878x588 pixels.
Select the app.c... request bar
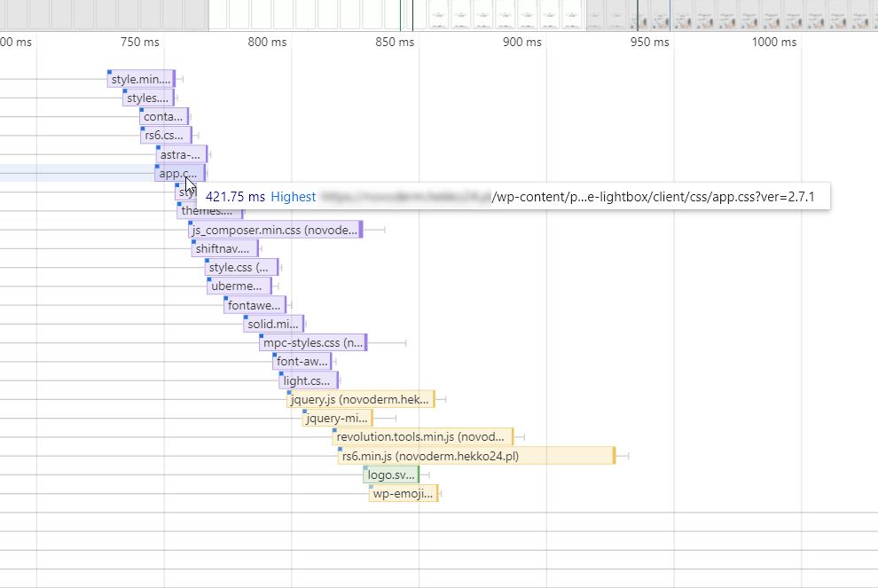[x=180, y=174]
